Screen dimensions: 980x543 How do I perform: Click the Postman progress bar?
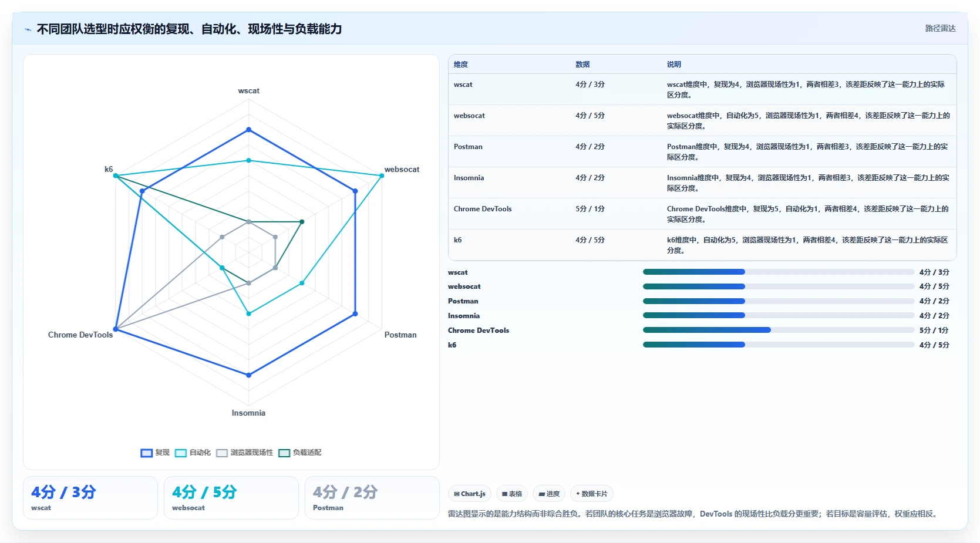[x=779, y=301]
